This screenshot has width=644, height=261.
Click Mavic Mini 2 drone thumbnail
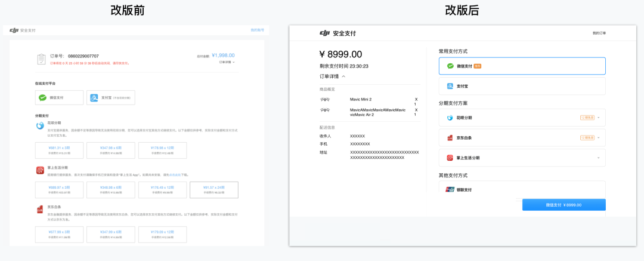325,100
